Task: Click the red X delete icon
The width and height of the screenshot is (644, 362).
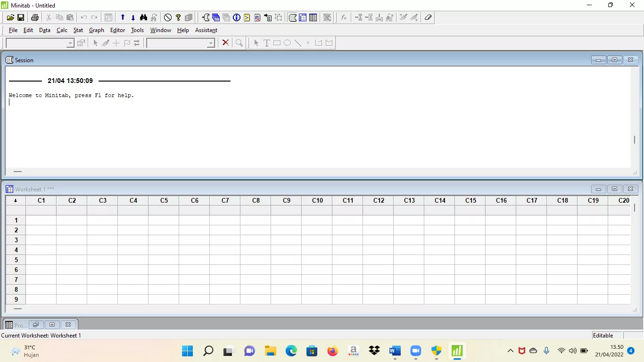Action: pyautogui.click(x=225, y=43)
